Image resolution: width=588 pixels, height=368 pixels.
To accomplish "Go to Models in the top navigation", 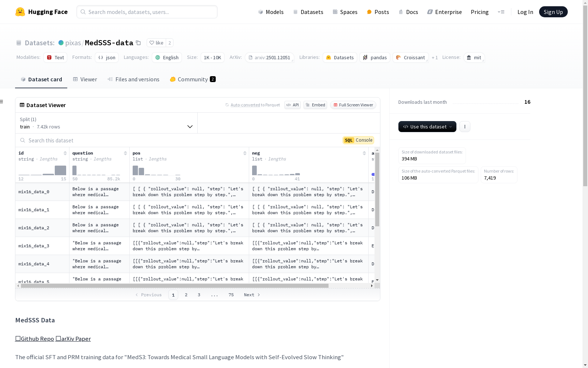I will 271,12.
